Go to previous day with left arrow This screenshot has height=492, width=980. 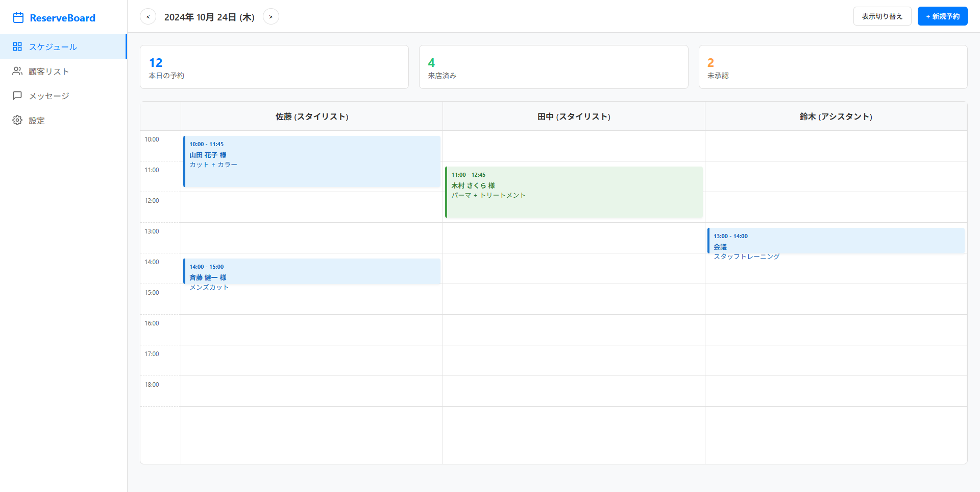148,17
